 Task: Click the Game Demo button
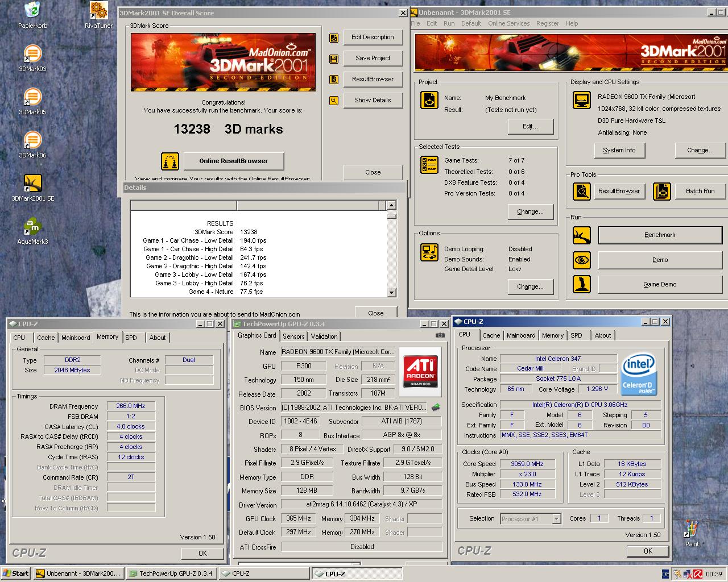point(660,285)
